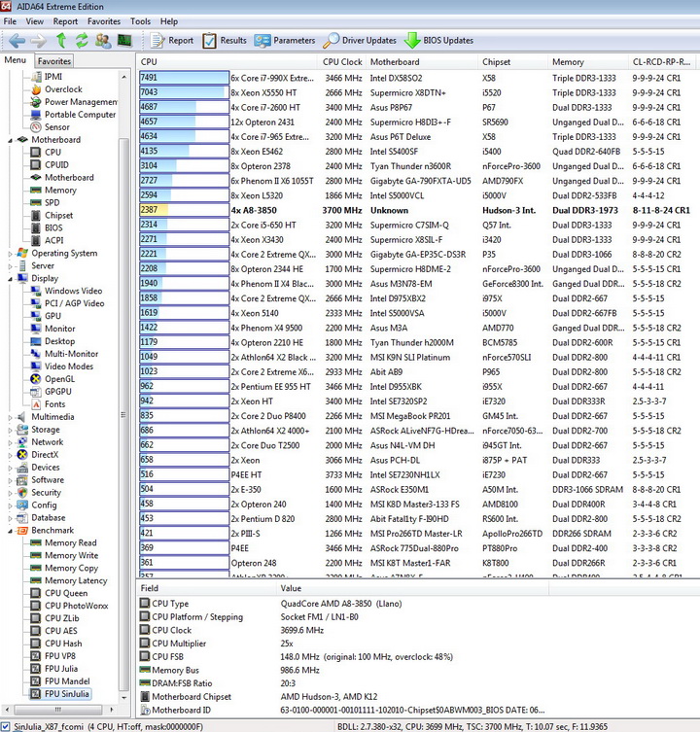This screenshot has width=700, height=732.
Task: Click the 7043 score bar
Action: click(x=184, y=92)
